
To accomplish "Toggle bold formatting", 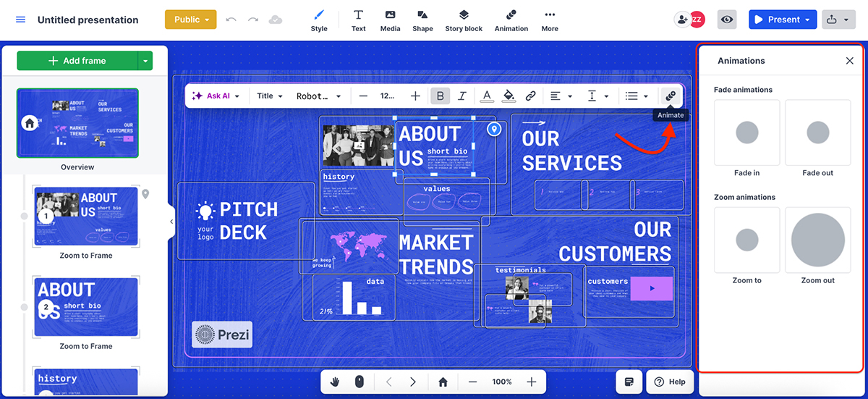I will pos(440,96).
